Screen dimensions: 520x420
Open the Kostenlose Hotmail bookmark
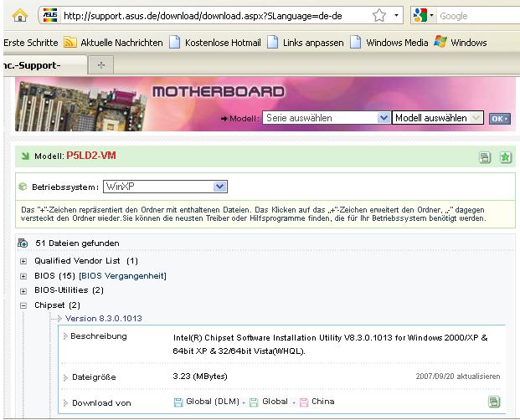223,43
